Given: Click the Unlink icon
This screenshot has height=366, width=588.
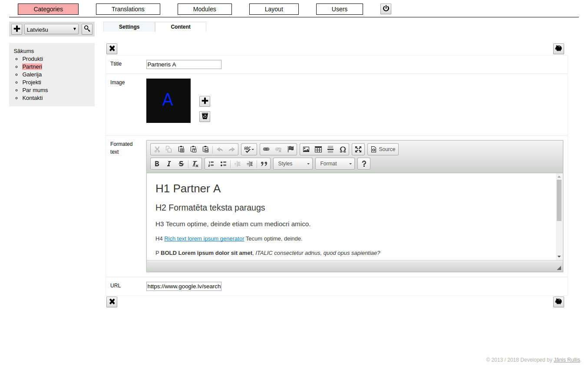Looking at the screenshot, I should [278, 149].
